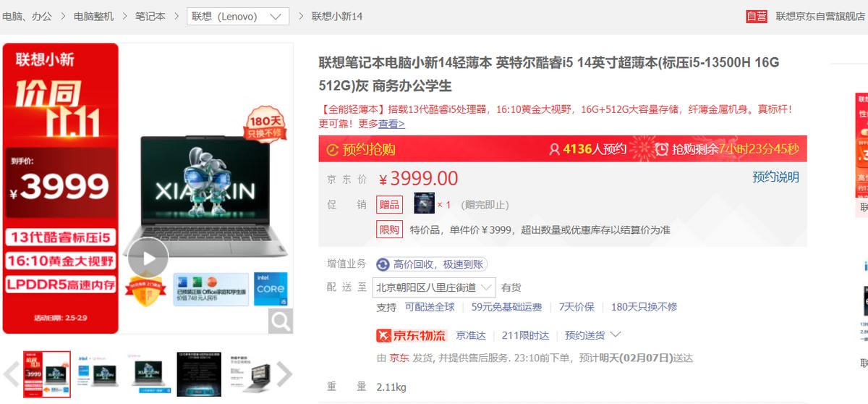Select the third XIAOXIN laptop thumbnail

coord(148,374)
